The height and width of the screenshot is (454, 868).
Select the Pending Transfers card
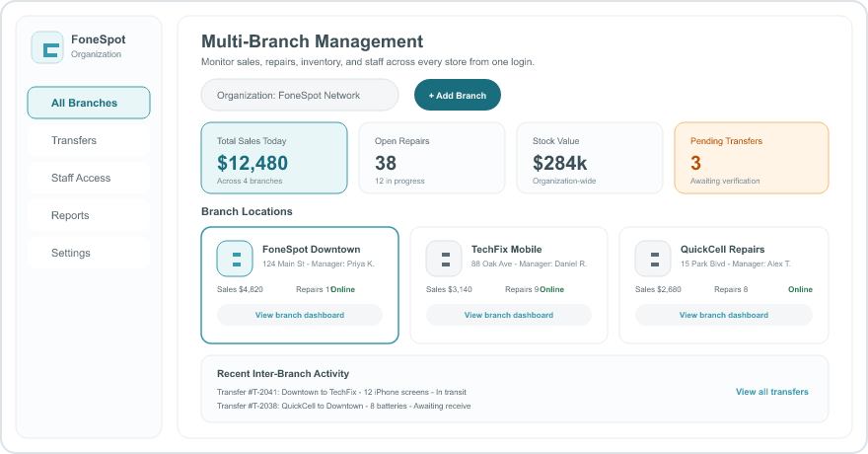(x=752, y=158)
